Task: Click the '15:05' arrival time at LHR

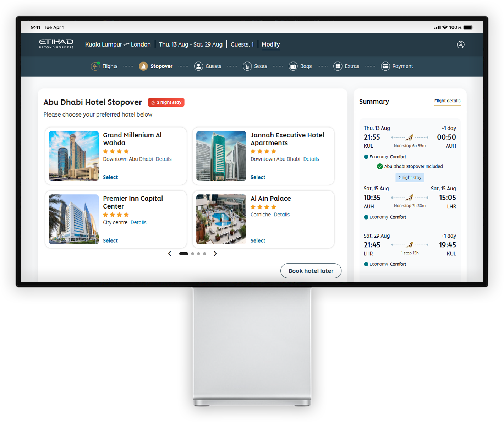Action: point(448,198)
